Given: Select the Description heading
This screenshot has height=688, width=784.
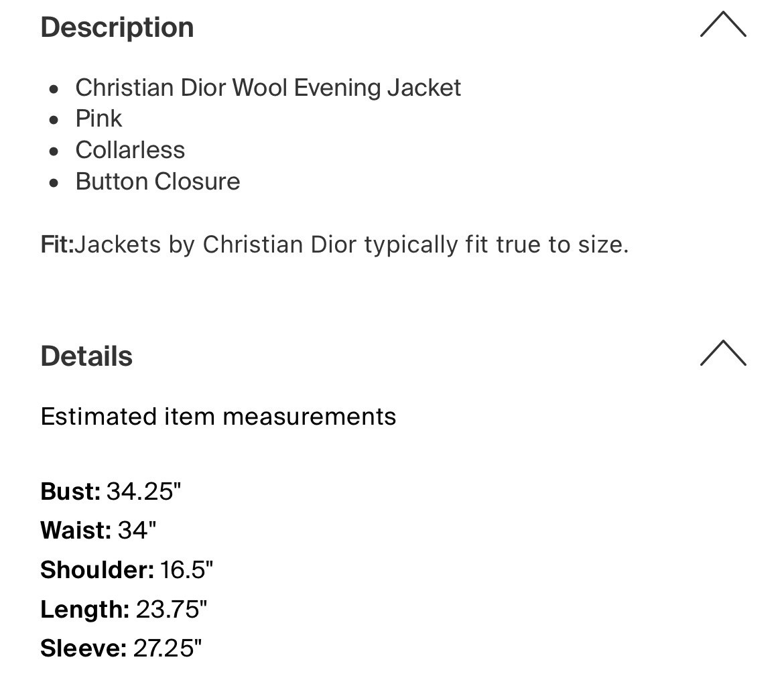Looking at the screenshot, I should 117,27.
